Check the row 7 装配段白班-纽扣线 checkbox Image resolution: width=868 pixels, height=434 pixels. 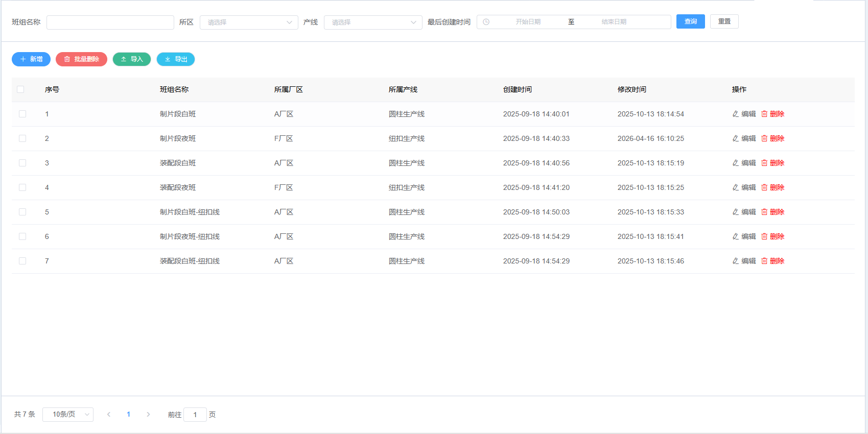coord(22,261)
